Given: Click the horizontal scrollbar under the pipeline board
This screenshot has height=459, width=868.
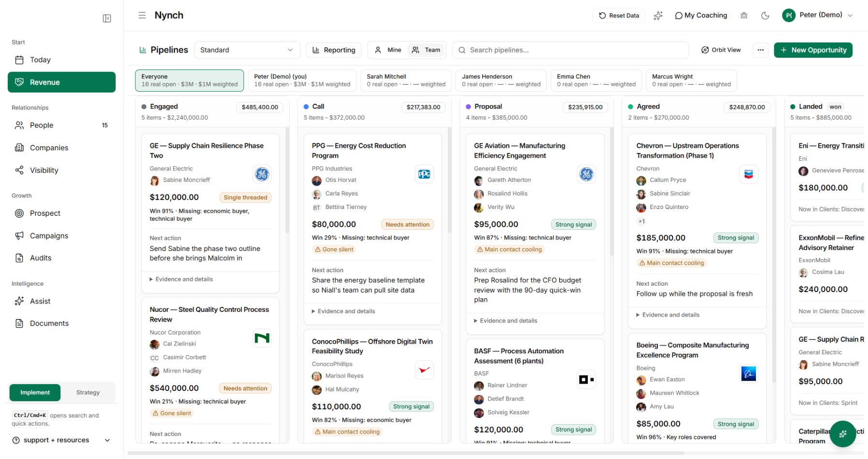Looking at the screenshot, I should pos(406,453).
